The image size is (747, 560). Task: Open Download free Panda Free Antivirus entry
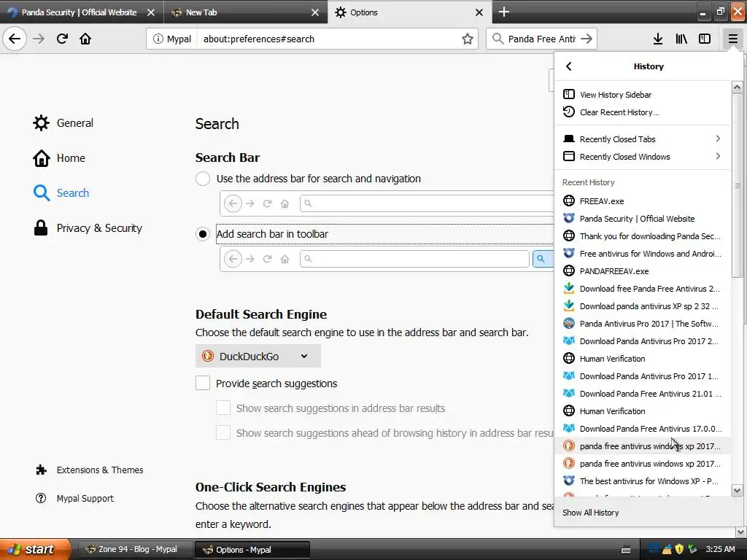pos(642,289)
